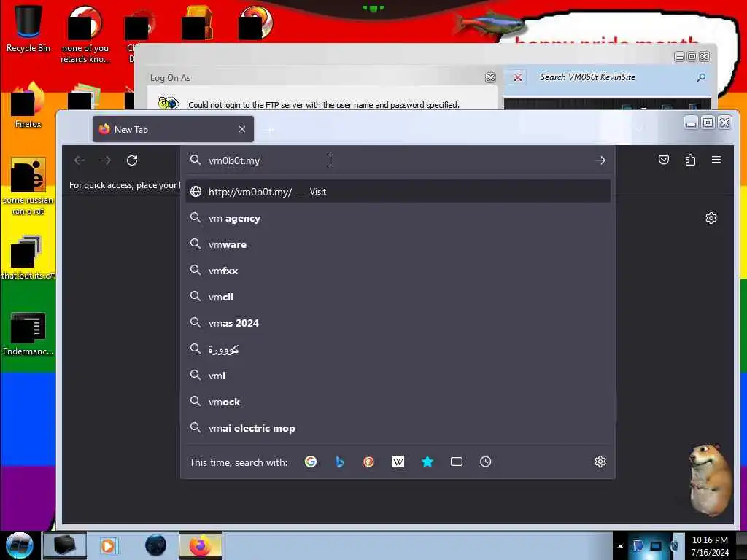Show hidden tray icons arrow
The image size is (747, 560).
620,546
